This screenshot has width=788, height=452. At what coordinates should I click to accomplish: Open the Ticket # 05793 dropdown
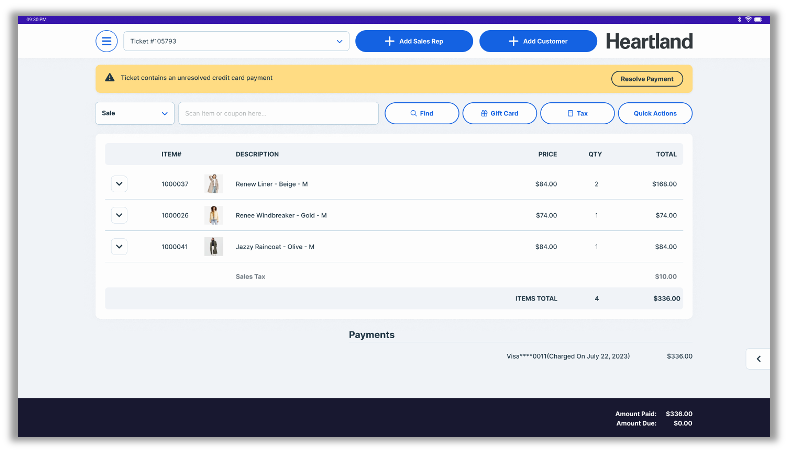[236, 41]
